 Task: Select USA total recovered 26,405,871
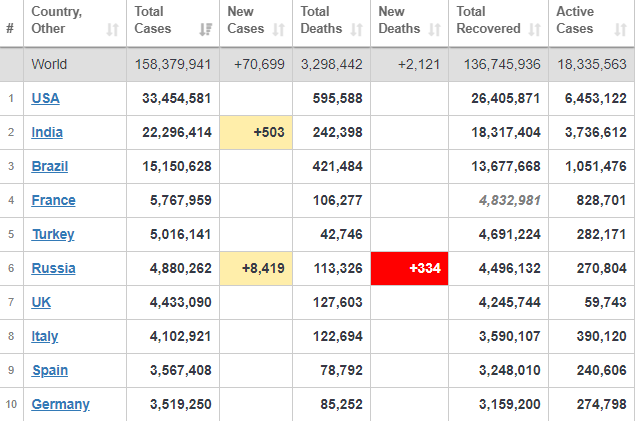(506, 98)
